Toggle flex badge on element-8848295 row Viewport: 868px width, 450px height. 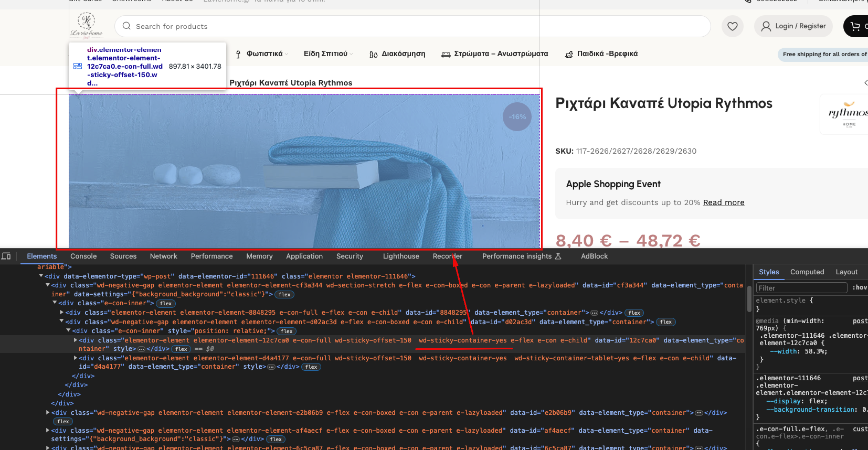tap(634, 313)
